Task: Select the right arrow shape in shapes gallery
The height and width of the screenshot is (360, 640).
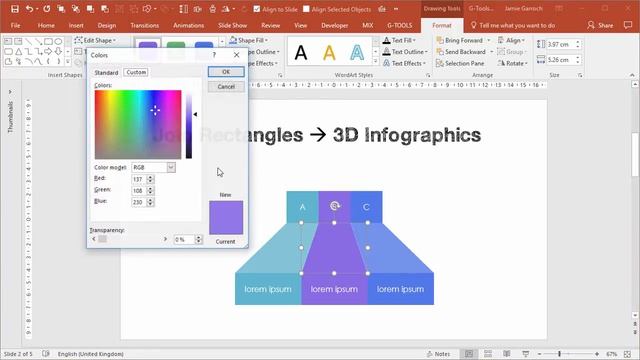Action: point(48,52)
